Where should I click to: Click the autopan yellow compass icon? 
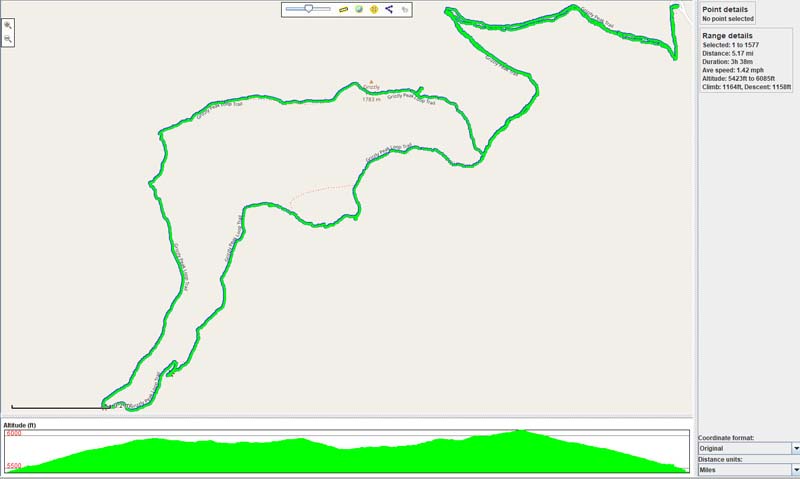click(x=373, y=9)
